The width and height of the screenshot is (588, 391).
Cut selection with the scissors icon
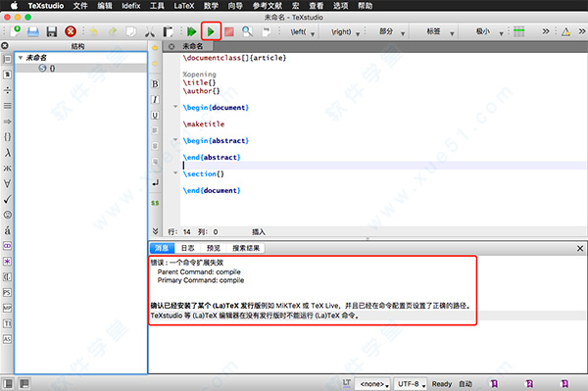pyautogui.click(x=150, y=31)
